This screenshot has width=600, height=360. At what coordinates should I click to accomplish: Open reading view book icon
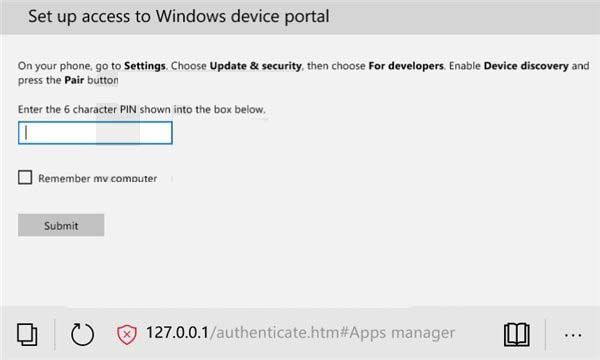[x=517, y=334]
